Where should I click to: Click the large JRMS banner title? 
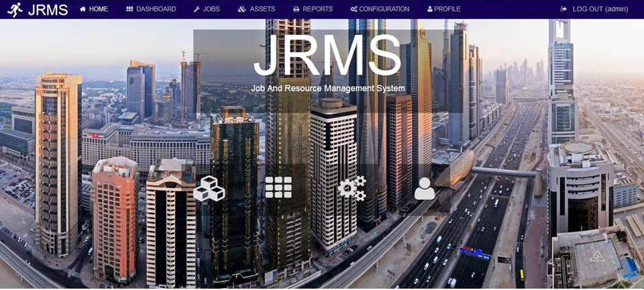coord(327,56)
